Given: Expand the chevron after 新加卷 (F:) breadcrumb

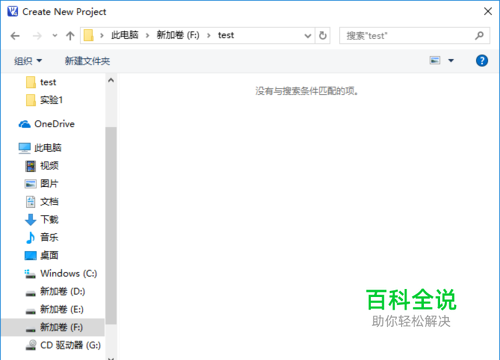Looking at the screenshot, I should click(209, 35).
